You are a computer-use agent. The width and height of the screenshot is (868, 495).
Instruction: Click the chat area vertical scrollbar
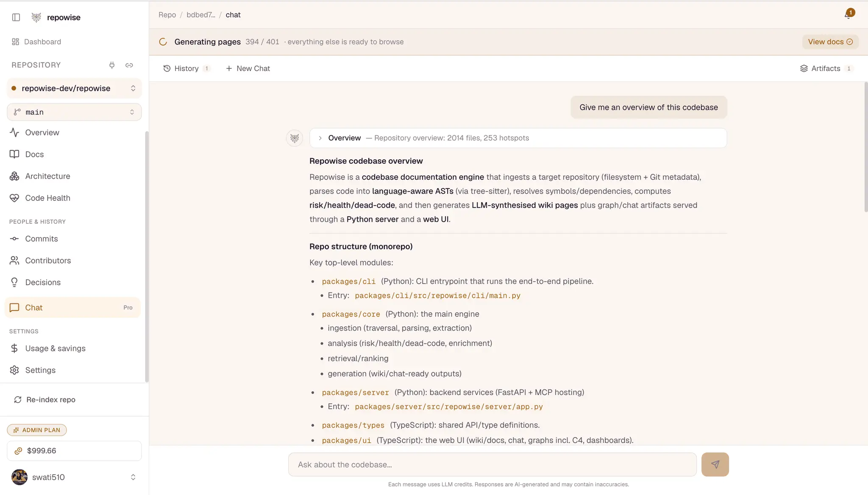(866, 147)
